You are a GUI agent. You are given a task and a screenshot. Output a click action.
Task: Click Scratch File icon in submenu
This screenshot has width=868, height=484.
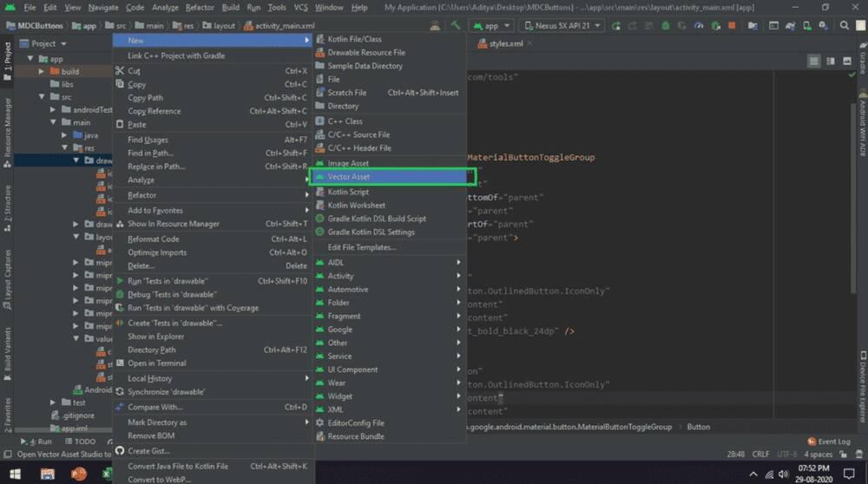[319, 92]
